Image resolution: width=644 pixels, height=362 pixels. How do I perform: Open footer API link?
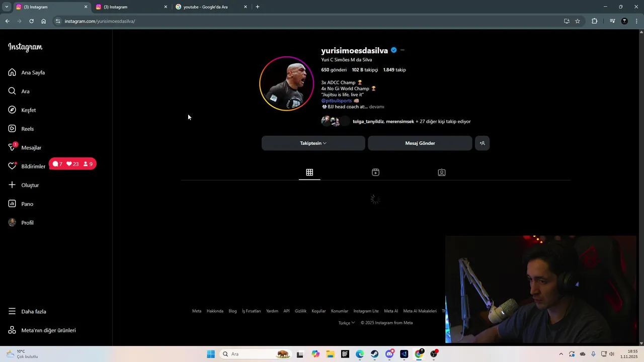(x=286, y=311)
